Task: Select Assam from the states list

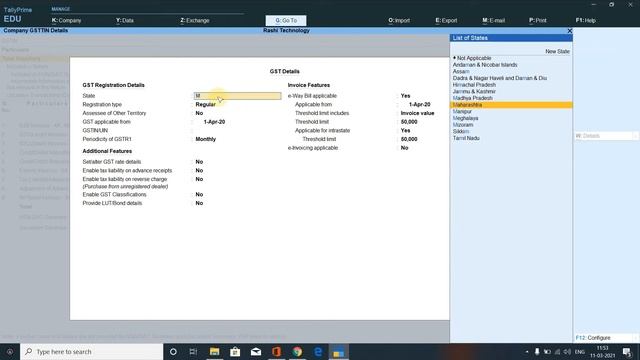Action: click(x=461, y=71)
